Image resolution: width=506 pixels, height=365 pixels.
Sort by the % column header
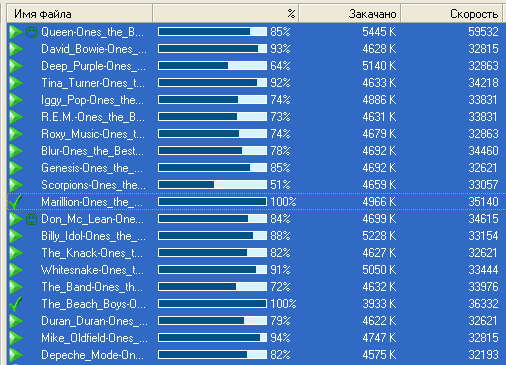(225, 14)
